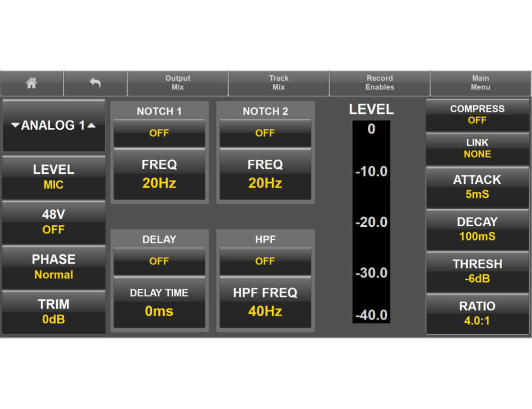The width and height of the screenshot is (532, 409).
Task: Adjust the TRIM value
Action: [53, 312]
